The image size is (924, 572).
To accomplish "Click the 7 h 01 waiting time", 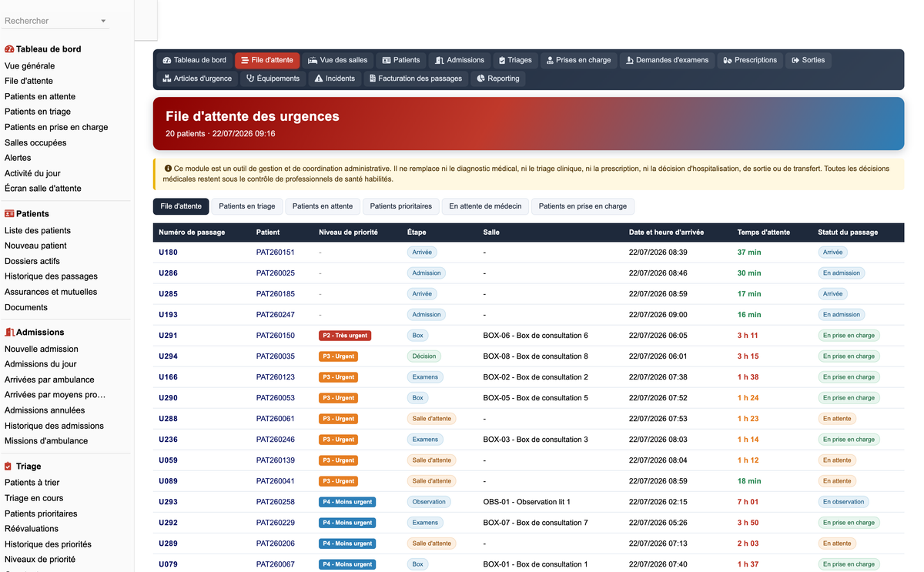I will 748,502.
